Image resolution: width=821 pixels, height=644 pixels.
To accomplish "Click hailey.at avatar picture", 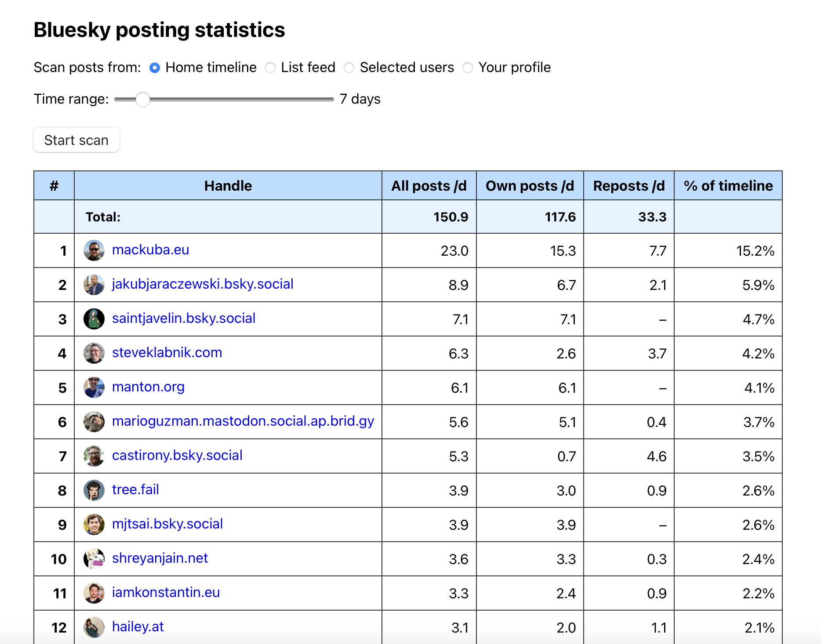I will pos(94,627).
